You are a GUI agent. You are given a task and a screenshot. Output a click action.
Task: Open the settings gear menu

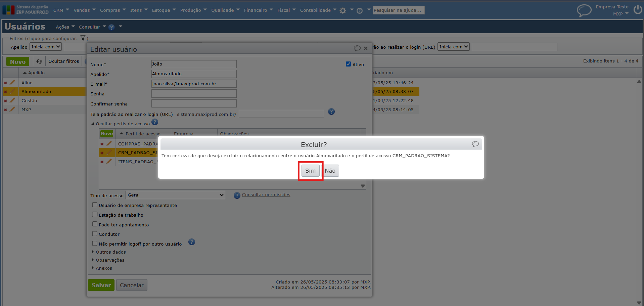[342, 10]
